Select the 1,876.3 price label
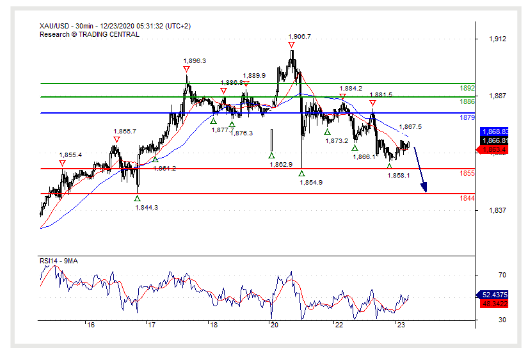The image size is (525, 360). click(242, 133)
